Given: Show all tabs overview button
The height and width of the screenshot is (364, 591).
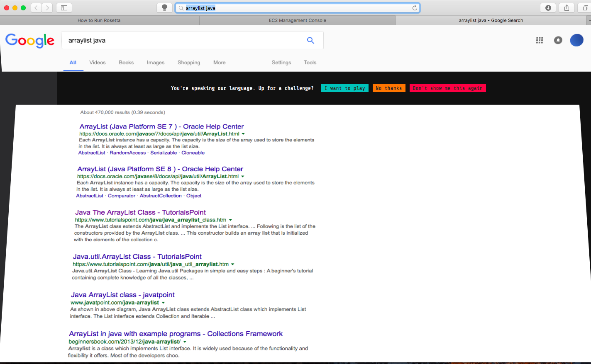Looking at the screenshot, I should [x=585, y=8].
